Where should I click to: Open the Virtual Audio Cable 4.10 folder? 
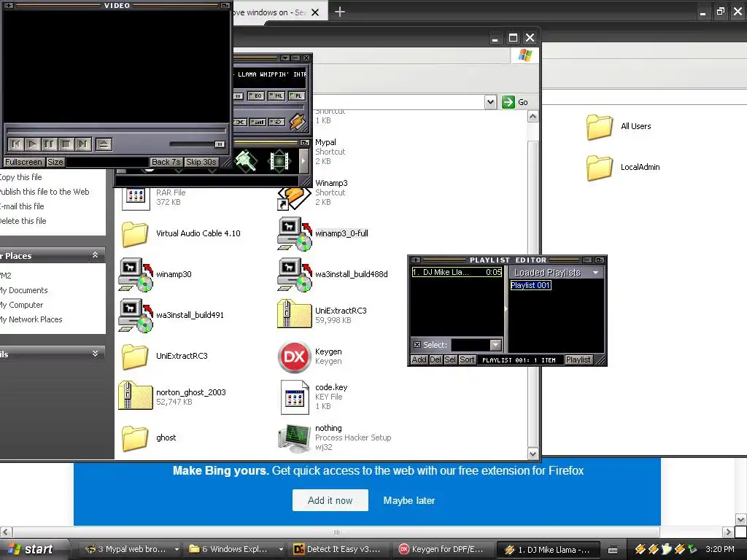[x=135, y=234]
